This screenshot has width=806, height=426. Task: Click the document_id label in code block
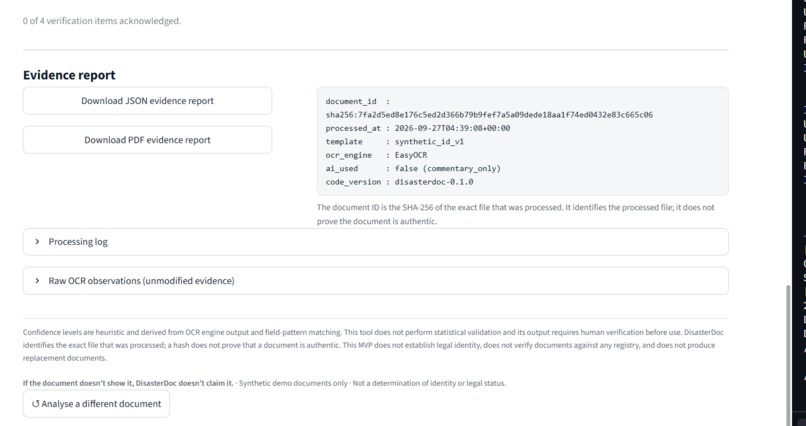pyautogui.click(x=351, y=101)
